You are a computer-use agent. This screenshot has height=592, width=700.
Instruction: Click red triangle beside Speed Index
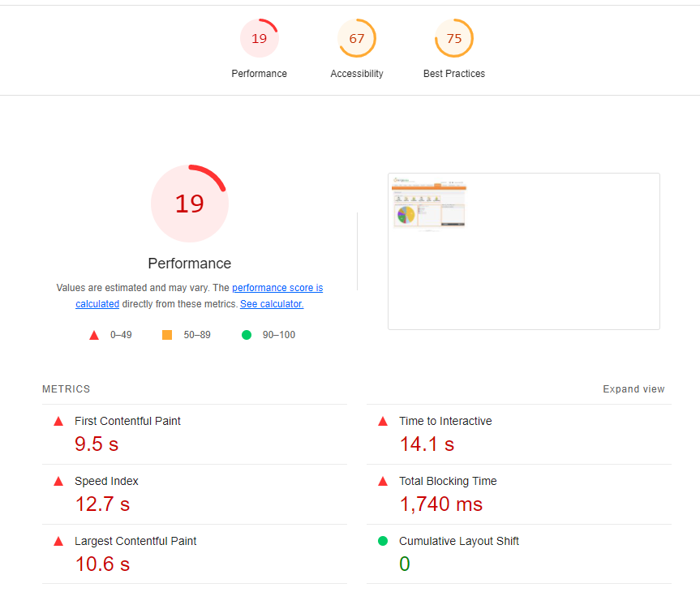(58, 481)
